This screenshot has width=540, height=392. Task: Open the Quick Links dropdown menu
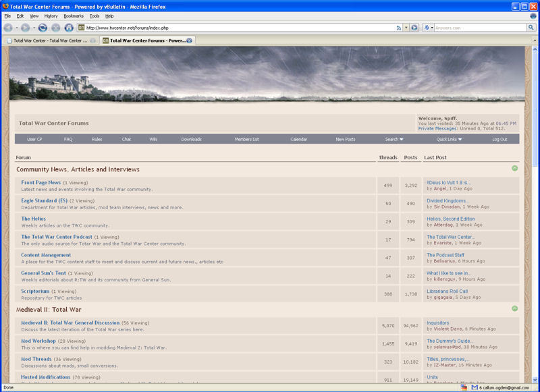pos(449,140)
